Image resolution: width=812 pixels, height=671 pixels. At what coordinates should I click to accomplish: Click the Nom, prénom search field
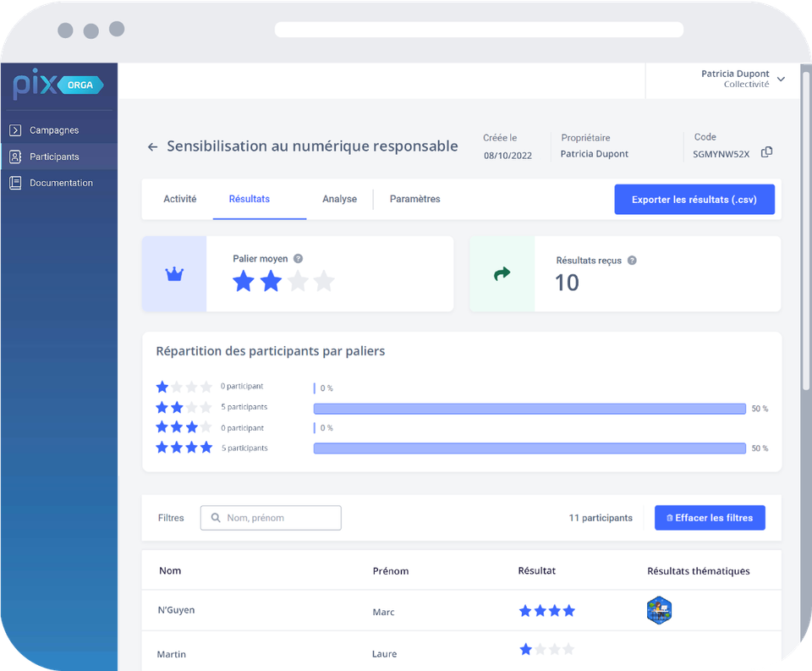point(271,518)
